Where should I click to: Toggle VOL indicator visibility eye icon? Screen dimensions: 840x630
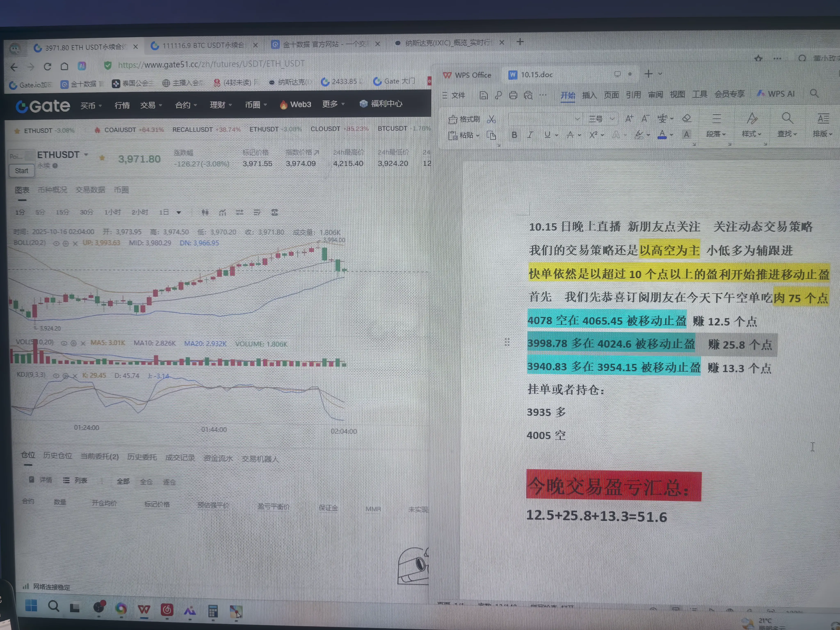64,343
